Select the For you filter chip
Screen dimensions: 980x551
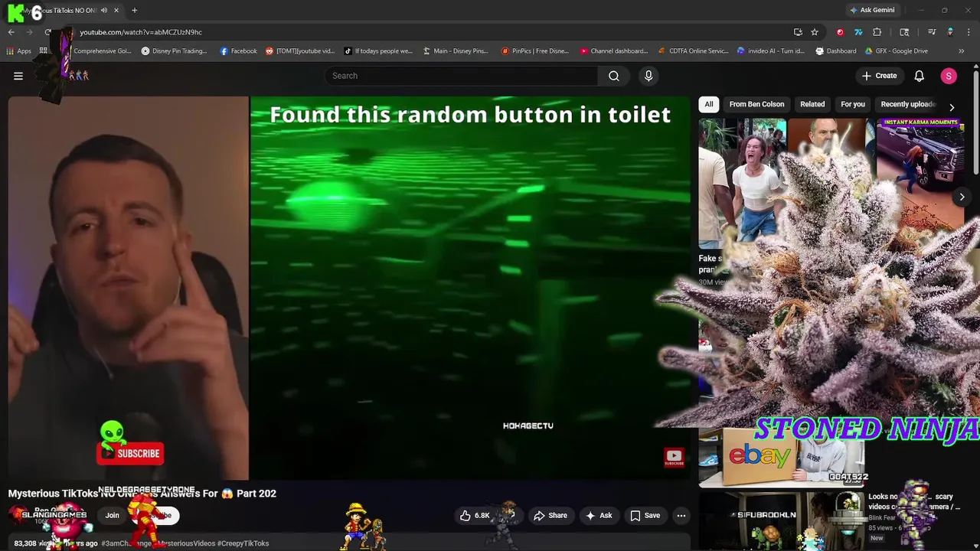853,104
